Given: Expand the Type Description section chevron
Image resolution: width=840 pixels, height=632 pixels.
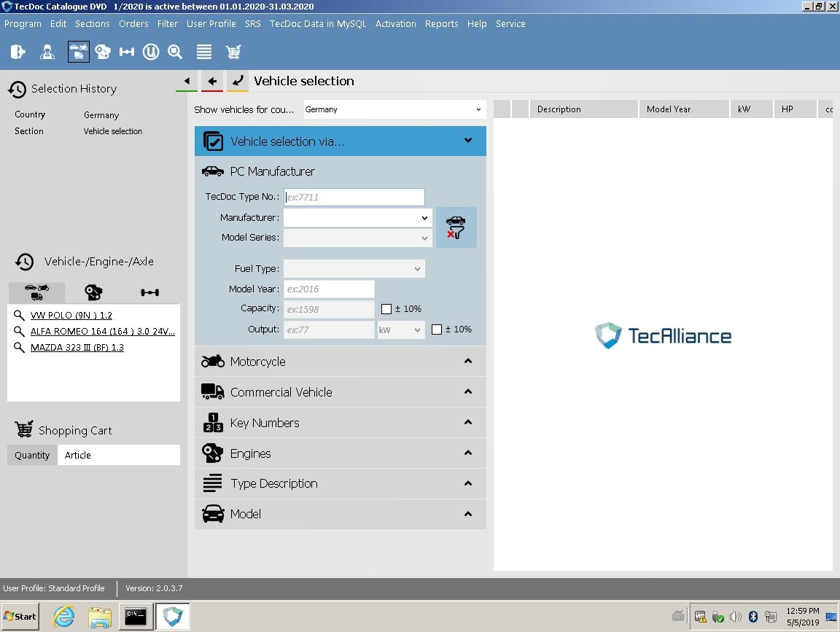Looking at the screenshot, I should coord(468,483).
